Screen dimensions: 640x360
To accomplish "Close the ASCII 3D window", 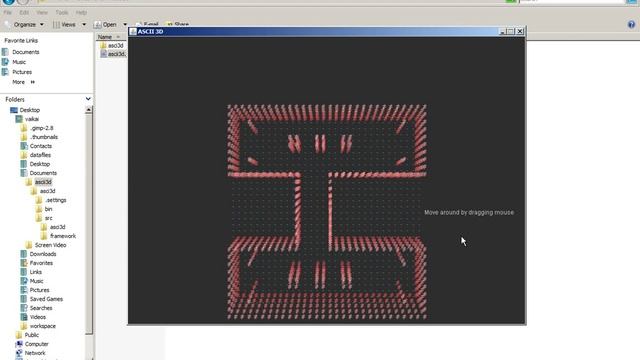I will [520, 31].
